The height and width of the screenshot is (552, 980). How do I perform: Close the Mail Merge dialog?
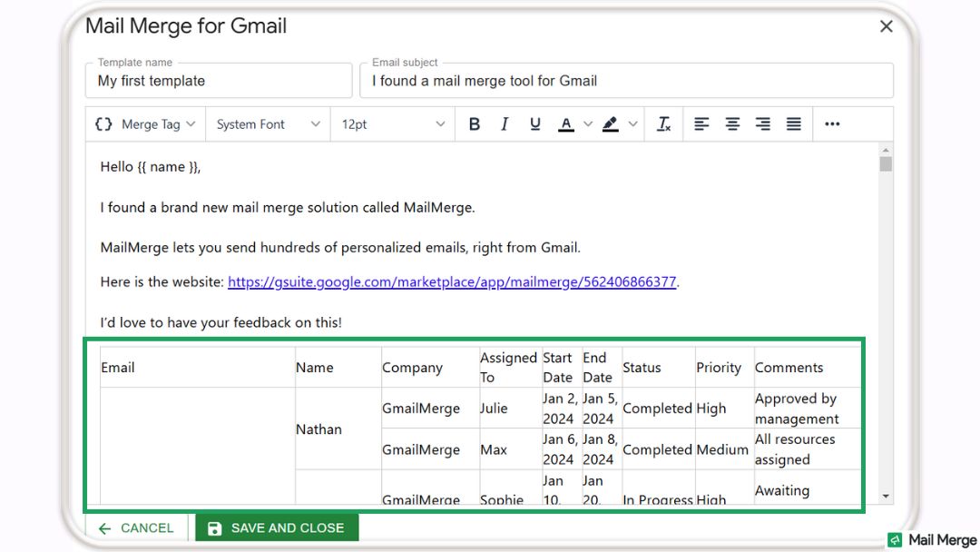(x=887, y=26)
